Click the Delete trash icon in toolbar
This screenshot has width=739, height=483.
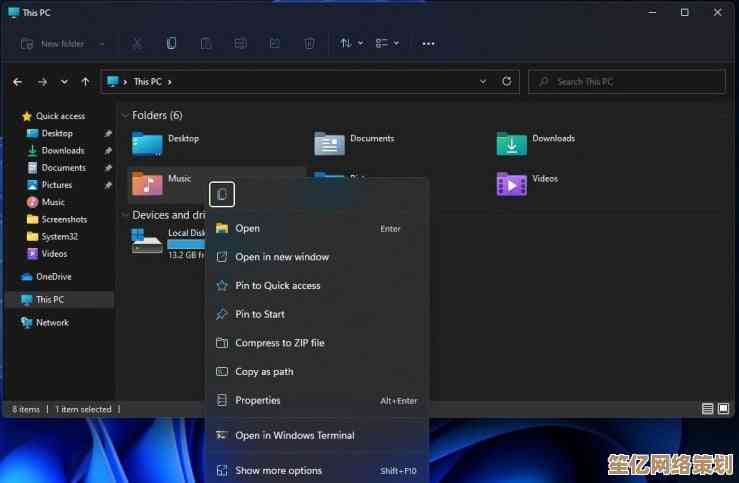point(309,44)
